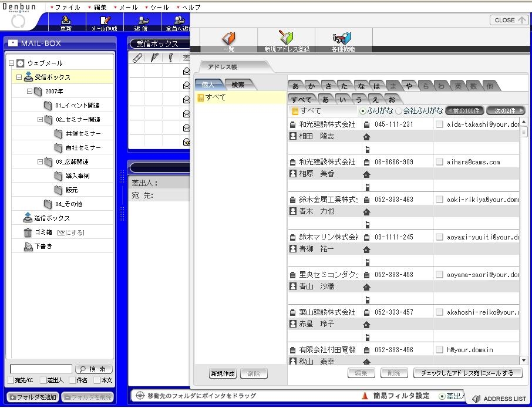This screenshot has width=532, height=408.
Task: Click the paperclip attachment column header
Action: [x=137, y=58]
